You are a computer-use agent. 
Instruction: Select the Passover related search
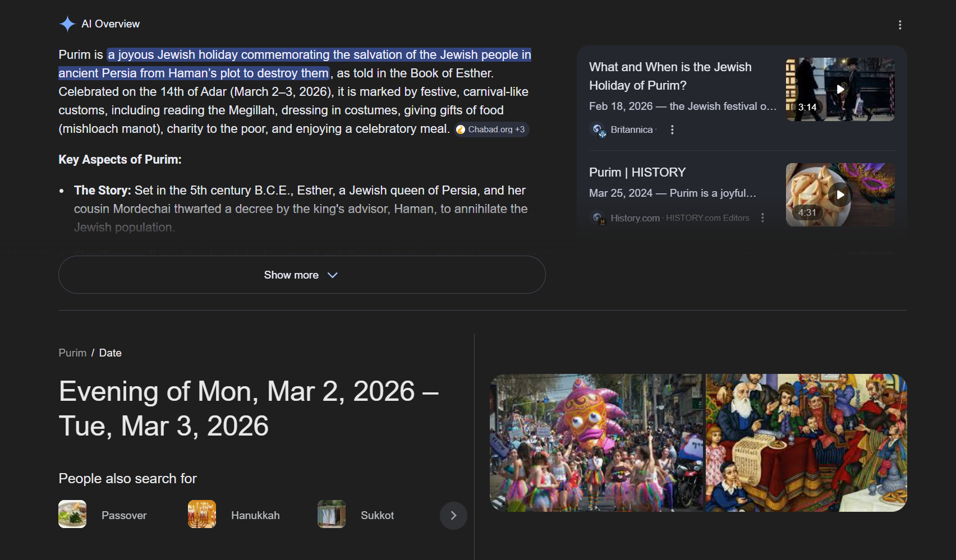[124, 515]
